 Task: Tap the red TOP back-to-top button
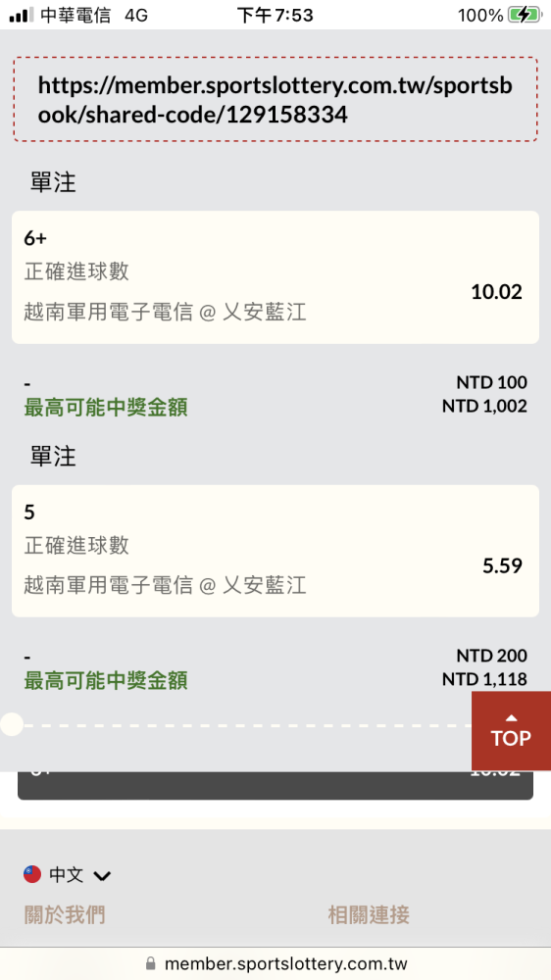tap(511, 731)
